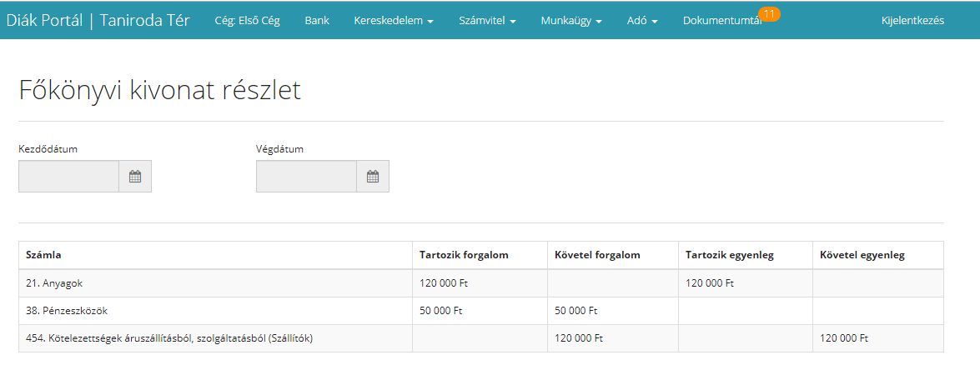Viewport: 980px width, 385px height.
Task: Expand the Kereskedelem dropdown menu
Action: (x=394, y=21)
